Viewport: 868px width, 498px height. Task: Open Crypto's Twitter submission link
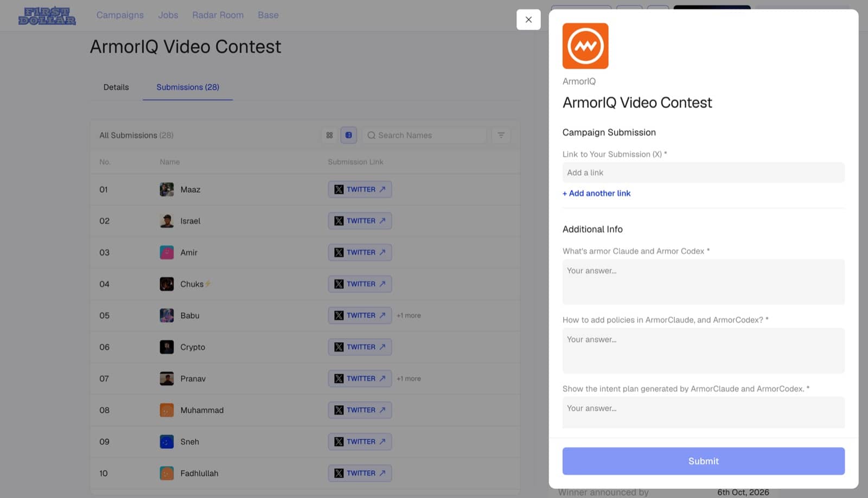[x=360, y=347]
